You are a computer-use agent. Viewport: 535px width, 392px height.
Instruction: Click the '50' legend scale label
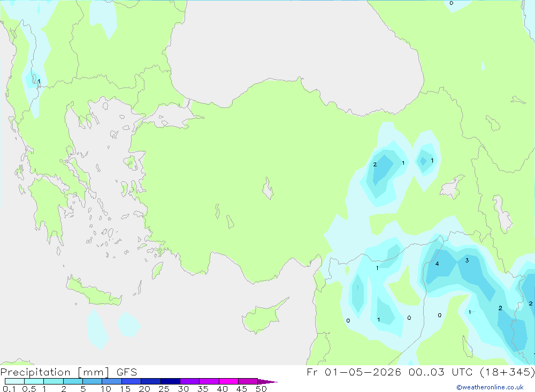pyautogui.click(x=261, y=389)
